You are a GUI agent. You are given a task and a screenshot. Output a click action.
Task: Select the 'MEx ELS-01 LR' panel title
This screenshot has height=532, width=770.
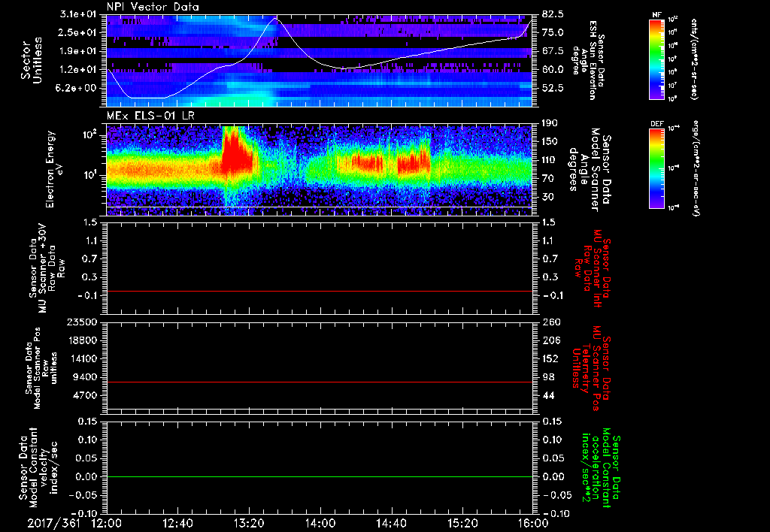(x=150, y=116)
